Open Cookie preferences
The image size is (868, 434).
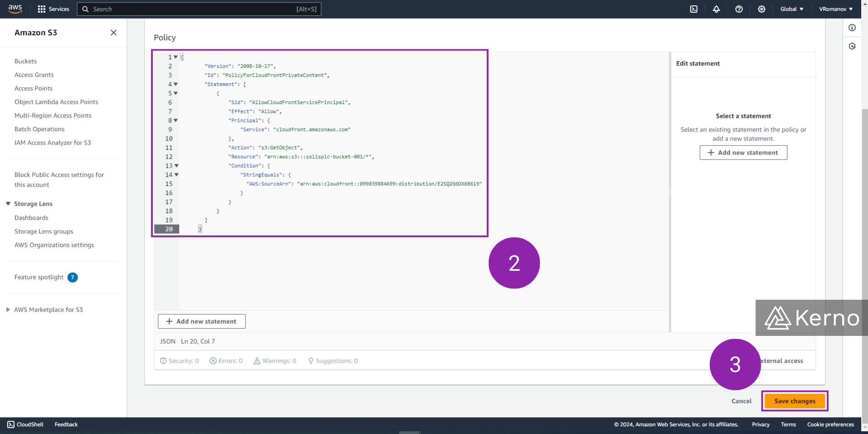(x=830, y=425)
